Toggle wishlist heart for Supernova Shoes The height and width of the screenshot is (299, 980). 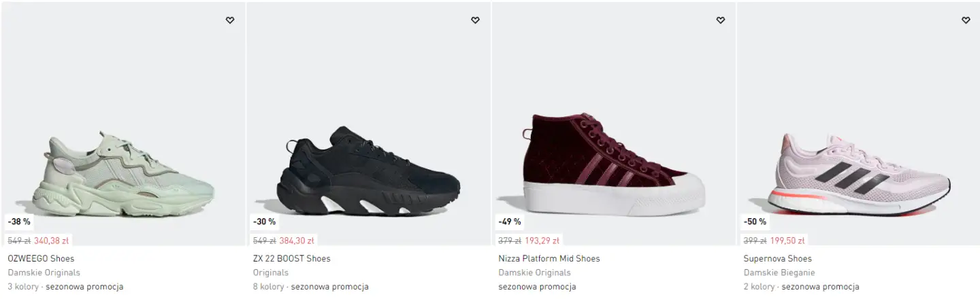tap(966, 20)
